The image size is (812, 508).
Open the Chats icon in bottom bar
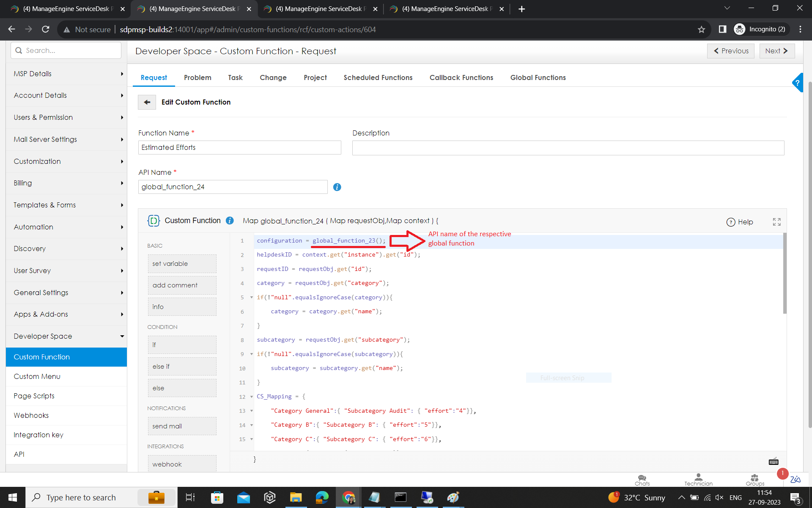(x=642, y=480)
